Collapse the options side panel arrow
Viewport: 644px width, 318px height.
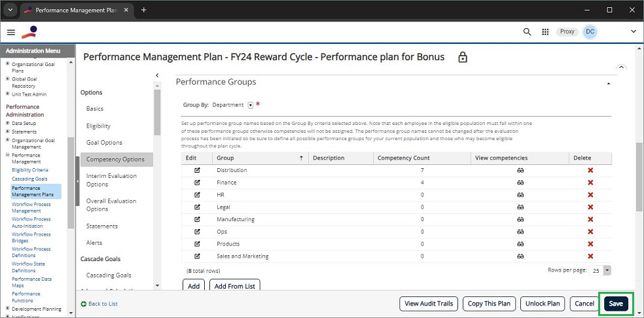[157, 75]
